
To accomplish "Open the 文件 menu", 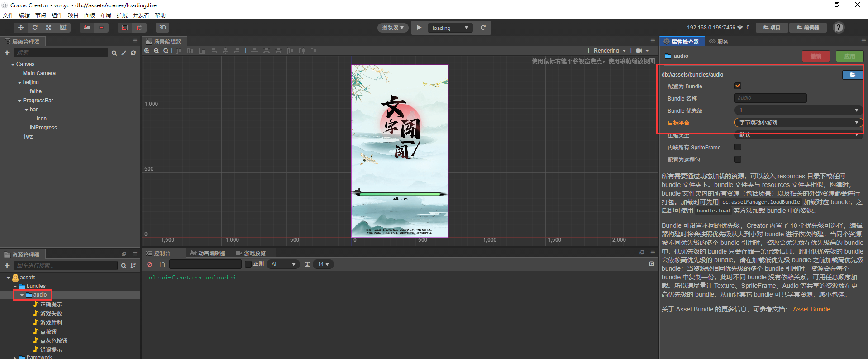I will tap(8, 15).
